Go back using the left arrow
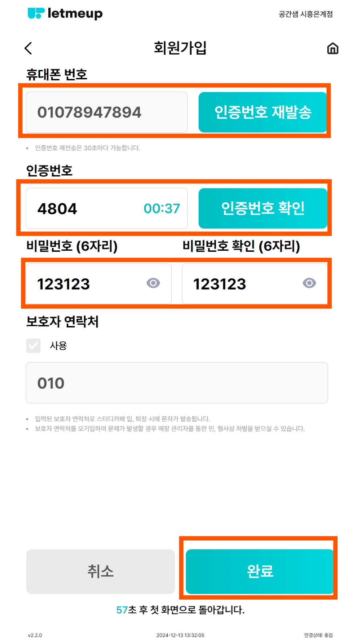Image resolution: width=359 pixels, height=644 pixels. 28,48
